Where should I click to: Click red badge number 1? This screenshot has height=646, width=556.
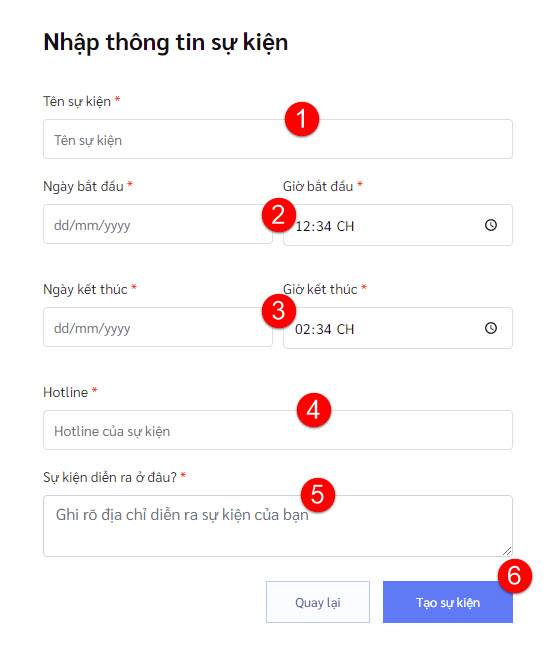pyautogui.click(x=302, y=119)
